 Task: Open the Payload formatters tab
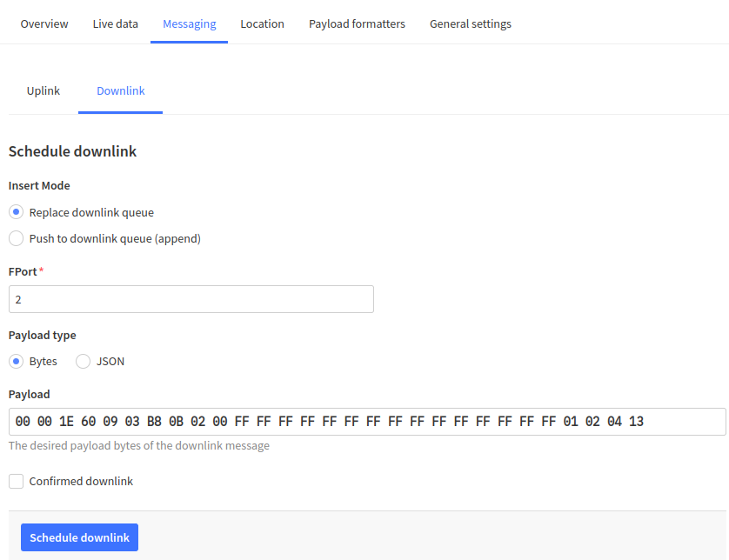click(357, 23)
